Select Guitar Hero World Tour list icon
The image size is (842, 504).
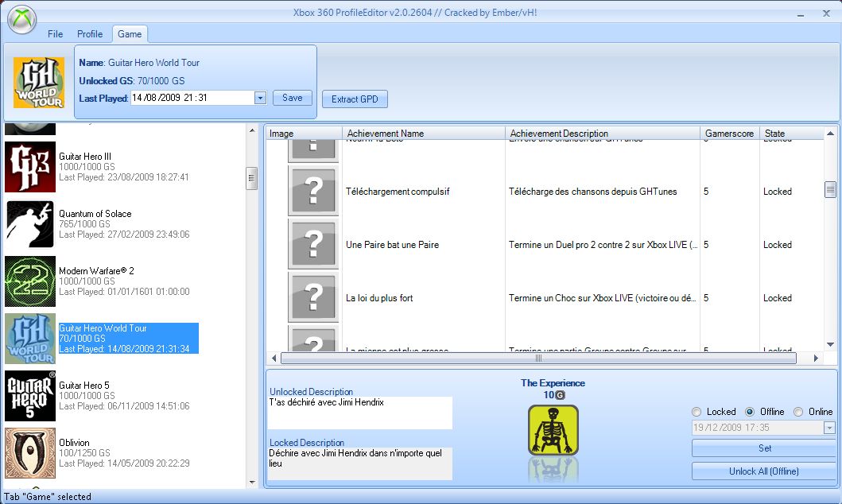click(x=30, y=339)
